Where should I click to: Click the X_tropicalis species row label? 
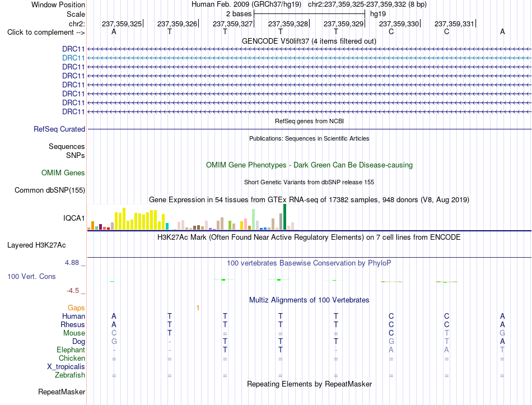coord(66,367)
